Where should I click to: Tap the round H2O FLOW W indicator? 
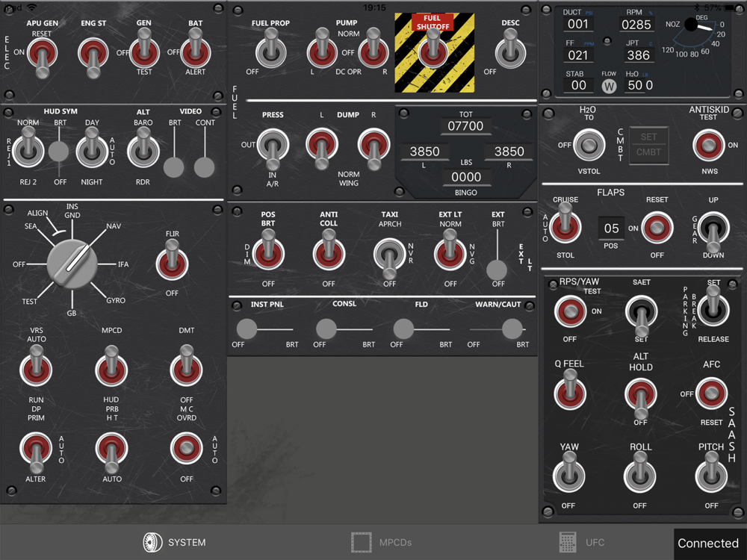coord(609,86)
